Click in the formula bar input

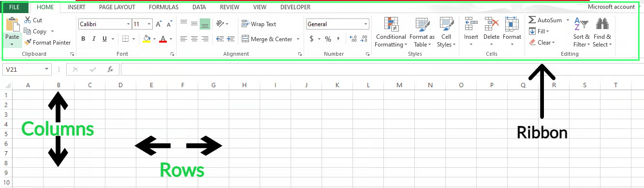point(382,69)
